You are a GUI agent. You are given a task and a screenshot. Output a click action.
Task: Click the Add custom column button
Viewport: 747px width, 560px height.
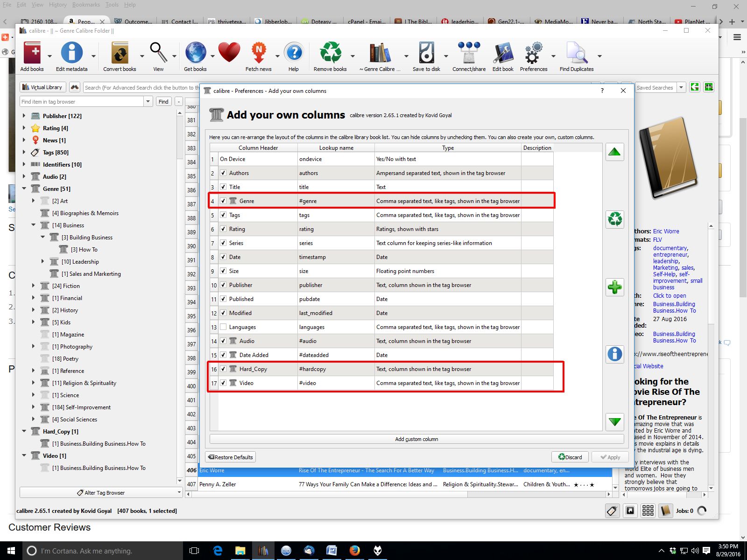(416, 439)
